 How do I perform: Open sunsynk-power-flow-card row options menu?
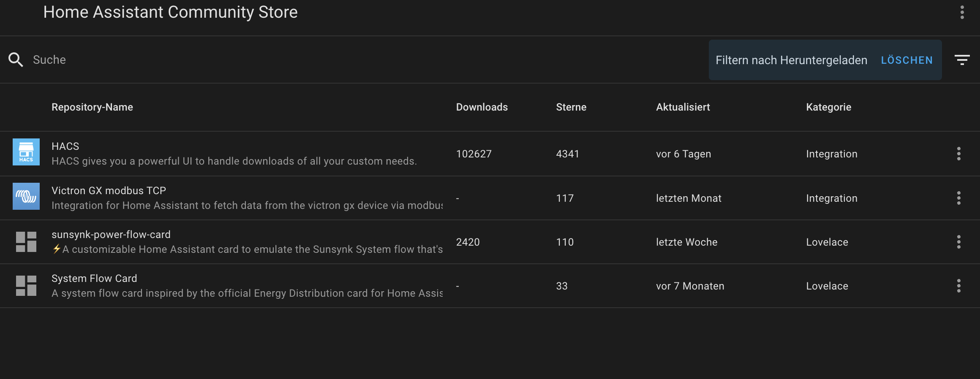958,242
